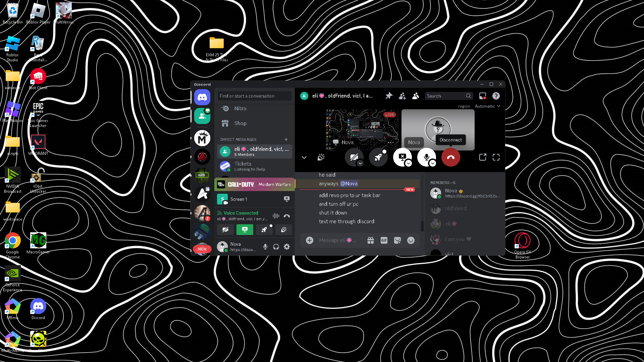Pop out the call window
This screenshot has width=644, height=362.
pyautogui.click(x=482, y=157)
